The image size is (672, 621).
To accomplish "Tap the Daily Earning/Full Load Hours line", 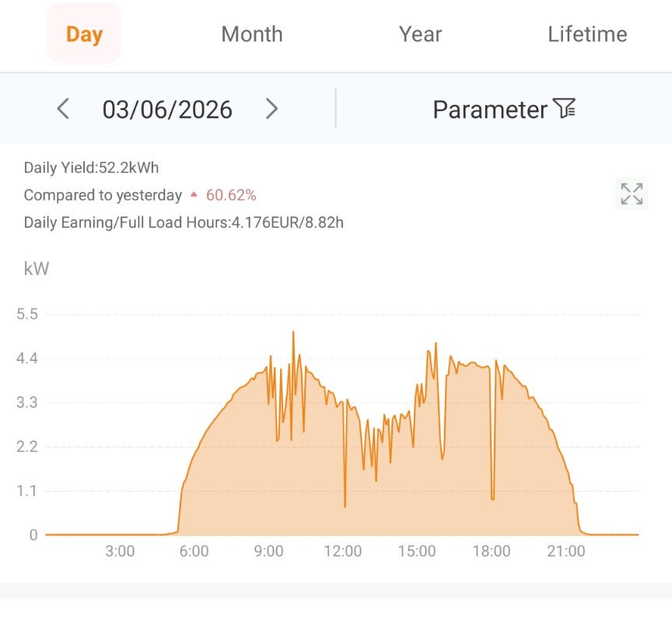I will pos(184,223).
